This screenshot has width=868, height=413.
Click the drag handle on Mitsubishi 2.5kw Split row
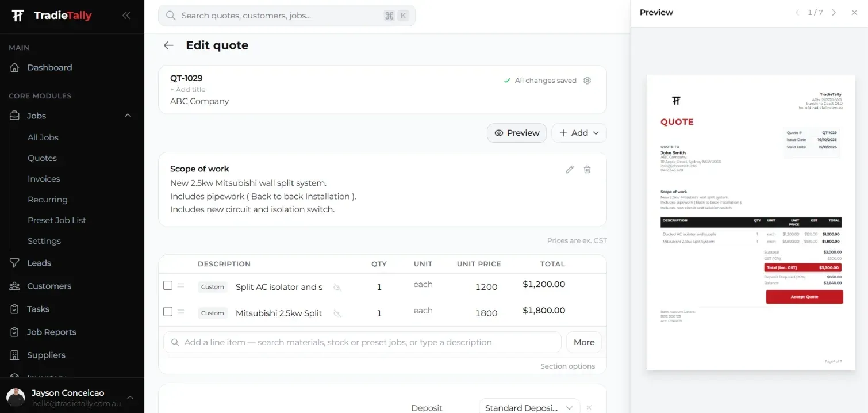click(x=180, y=312)
